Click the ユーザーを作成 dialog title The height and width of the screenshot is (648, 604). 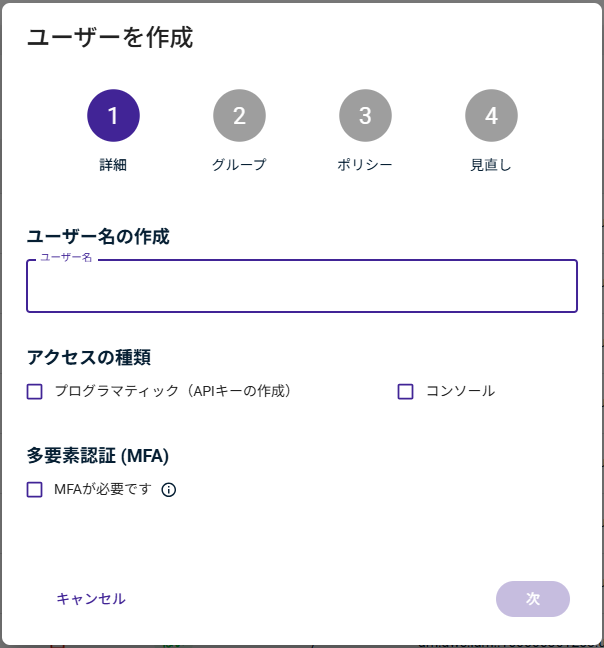click(x=109, y=38)
